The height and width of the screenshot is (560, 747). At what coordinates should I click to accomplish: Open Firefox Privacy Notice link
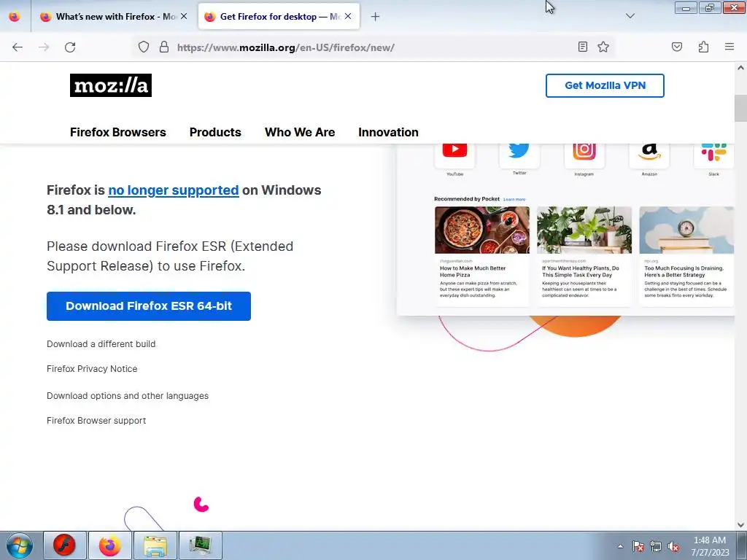92,368
